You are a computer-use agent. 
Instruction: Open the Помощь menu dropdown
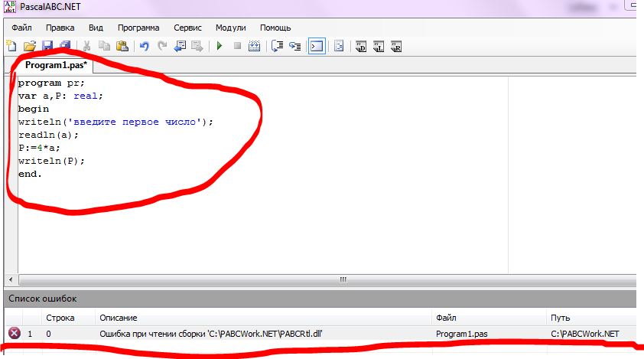tap(275, 28)
